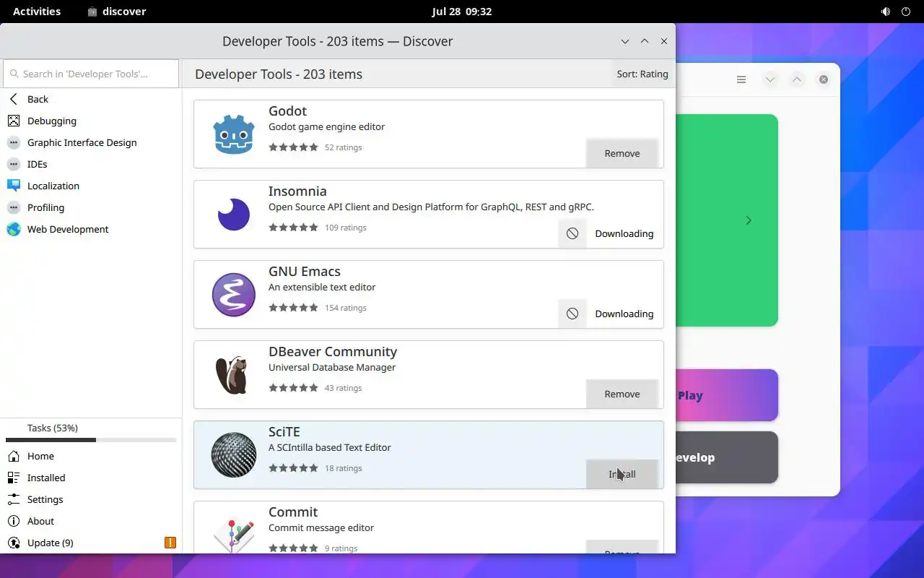Open Activities overview
The width and height of the screenshot is (924, 578).
(37, 12)
